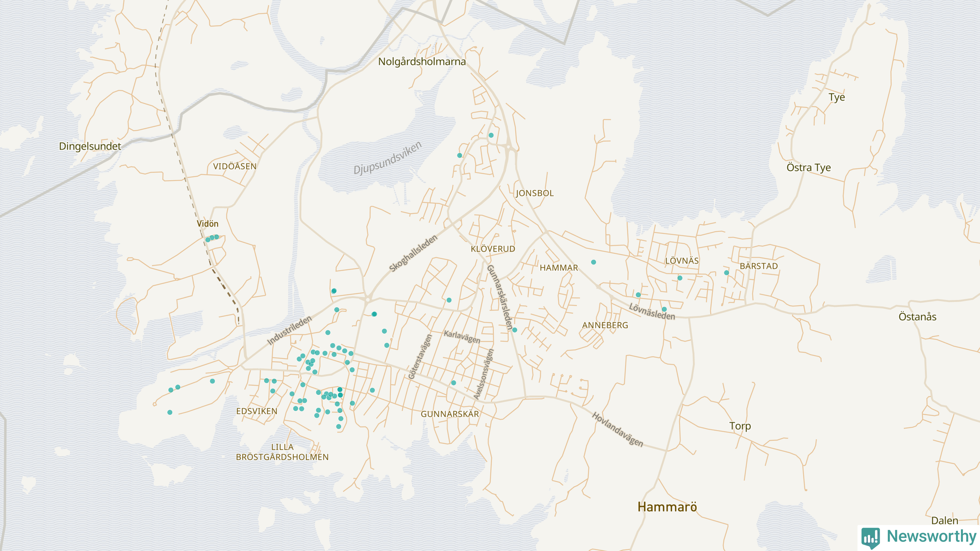
Task: Click the GUNNARSKÄR district label
Action: (450, 414)
